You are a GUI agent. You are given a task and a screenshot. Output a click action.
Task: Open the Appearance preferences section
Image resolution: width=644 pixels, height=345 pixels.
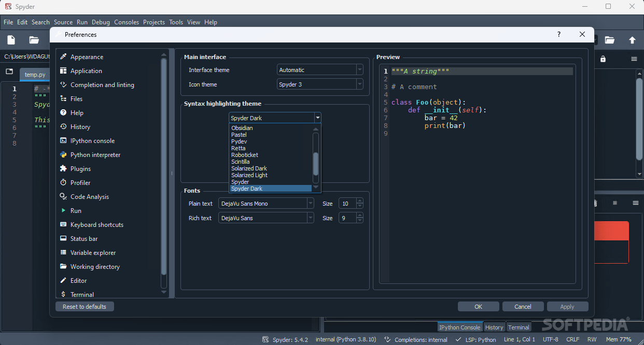(87, 57)
